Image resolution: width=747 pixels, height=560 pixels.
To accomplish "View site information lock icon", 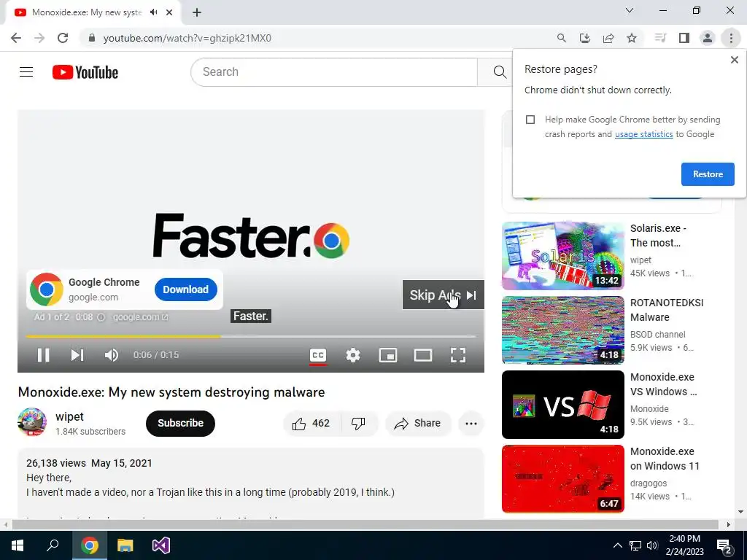I will (92, 38).
